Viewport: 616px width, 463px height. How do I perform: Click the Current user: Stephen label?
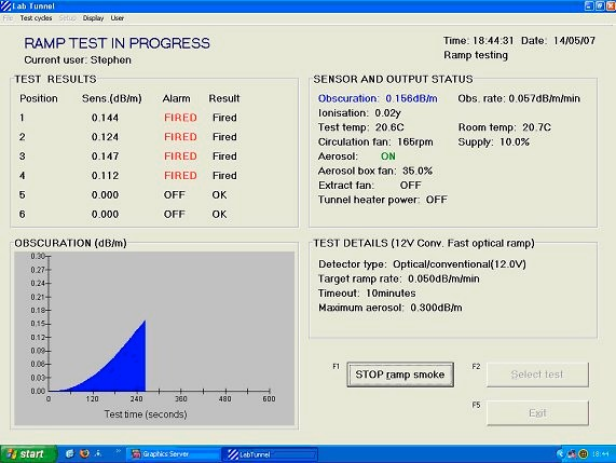78,60
